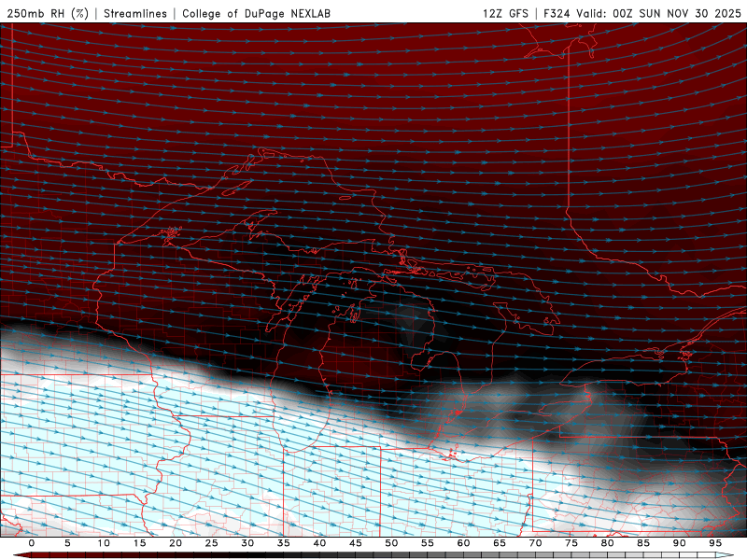Click the "70" colorbar scale label

pyautogui.click(x=535, y=543)
